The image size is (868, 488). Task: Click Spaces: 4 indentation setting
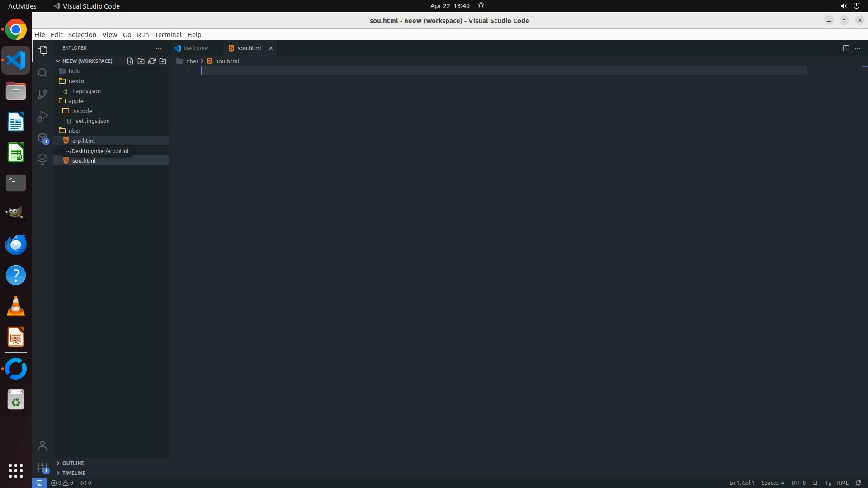(772, 483)
